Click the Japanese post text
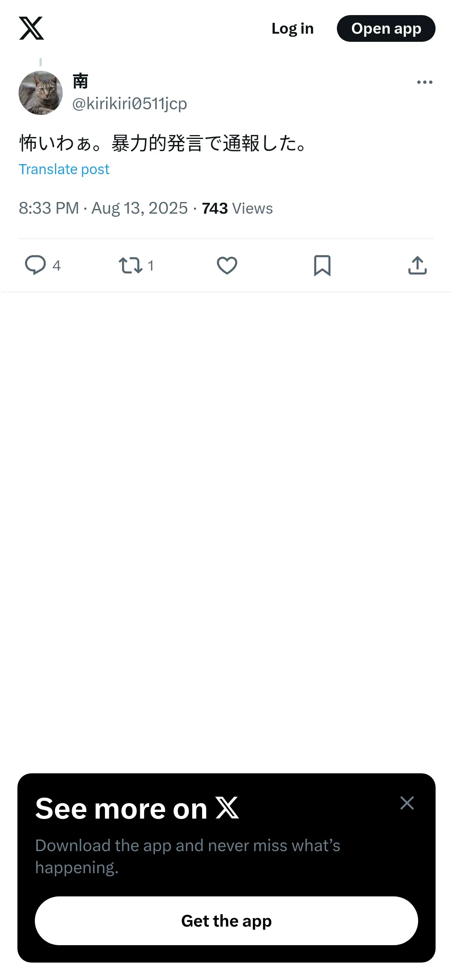 [163, 144]
